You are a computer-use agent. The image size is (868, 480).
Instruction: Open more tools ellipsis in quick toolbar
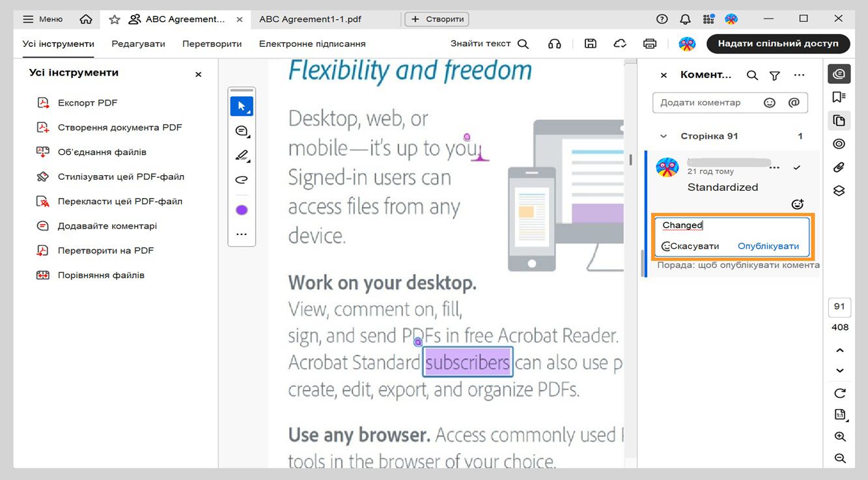point(242,234)
